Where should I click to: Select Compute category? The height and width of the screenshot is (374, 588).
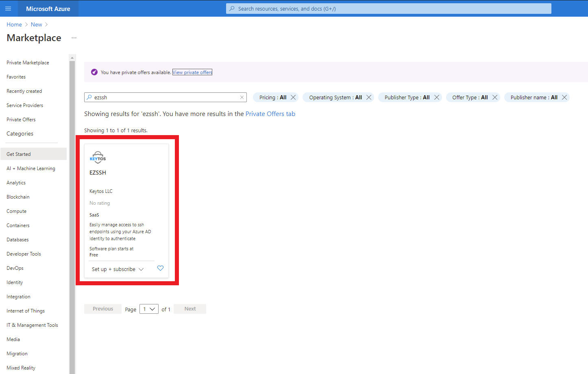[x=16, y=211]
